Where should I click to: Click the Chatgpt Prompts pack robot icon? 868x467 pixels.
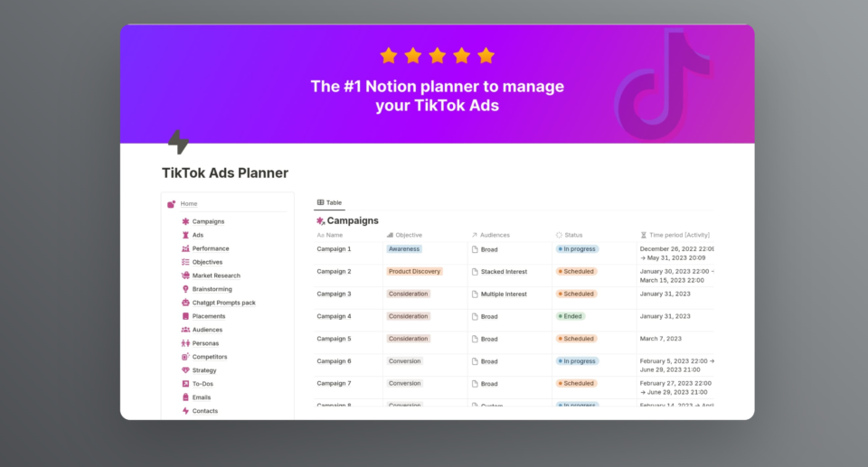185,303
